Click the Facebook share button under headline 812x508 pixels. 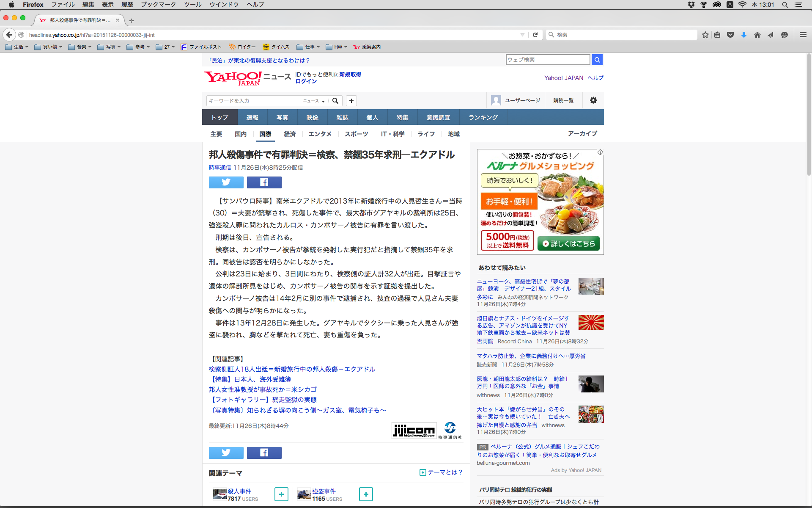(x=264, y=182)
